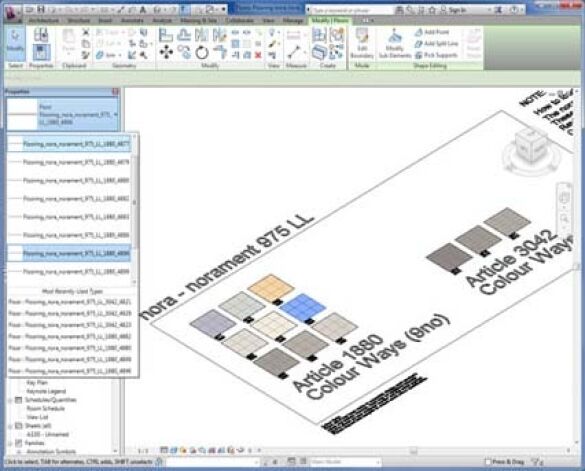
Task: Open the Massing & Site ribbon tab
Action: [x=198, y=21]
